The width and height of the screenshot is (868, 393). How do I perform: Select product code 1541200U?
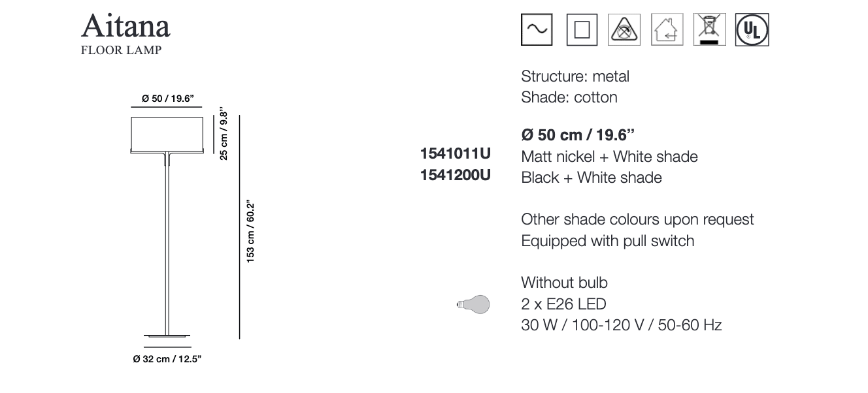tap(455, 175)
